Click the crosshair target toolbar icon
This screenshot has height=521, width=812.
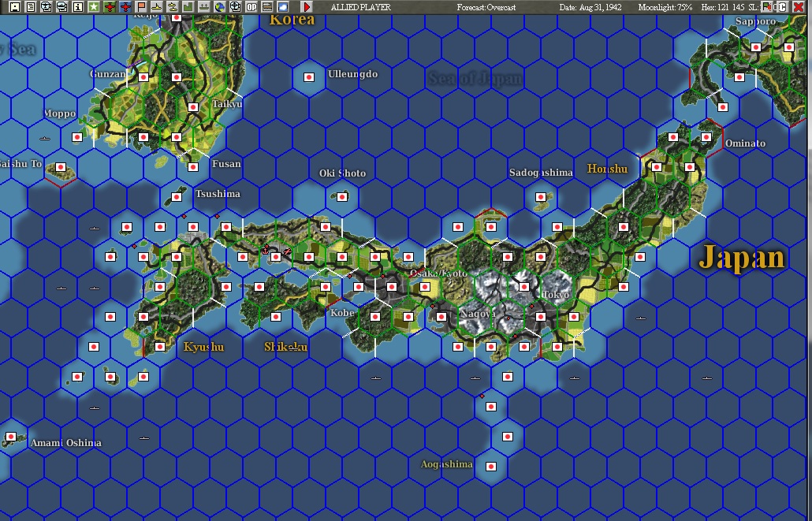(x=236, y=7)
